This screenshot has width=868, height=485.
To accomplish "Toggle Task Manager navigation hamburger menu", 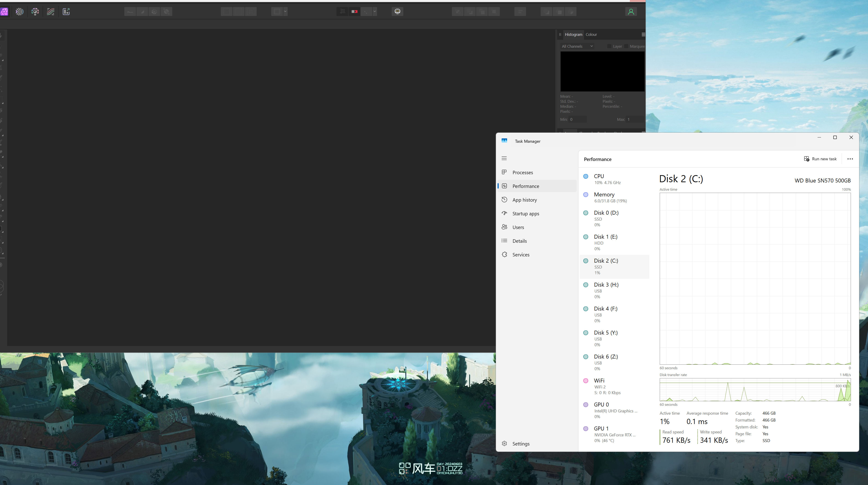I will (x=504, y=158).
